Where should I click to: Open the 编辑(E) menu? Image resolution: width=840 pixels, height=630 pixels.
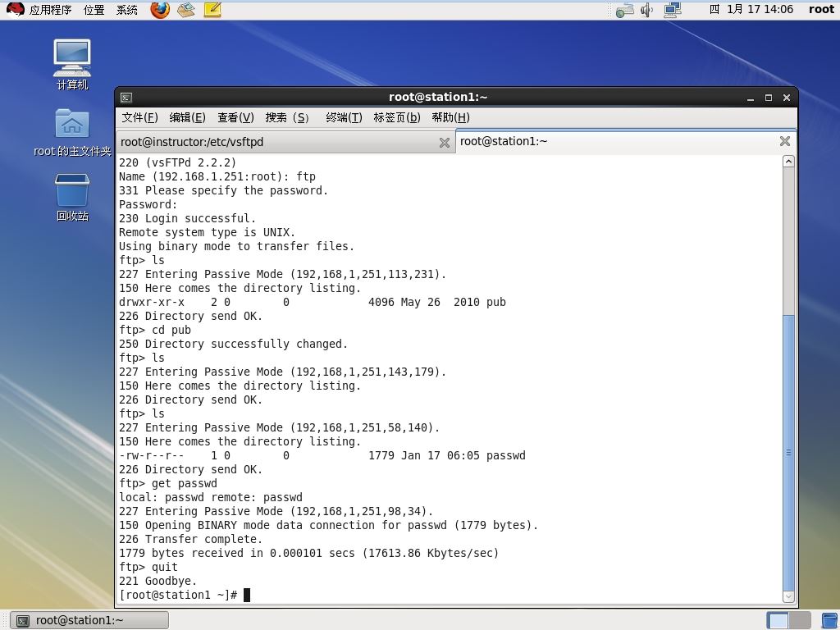coord(188,117)
